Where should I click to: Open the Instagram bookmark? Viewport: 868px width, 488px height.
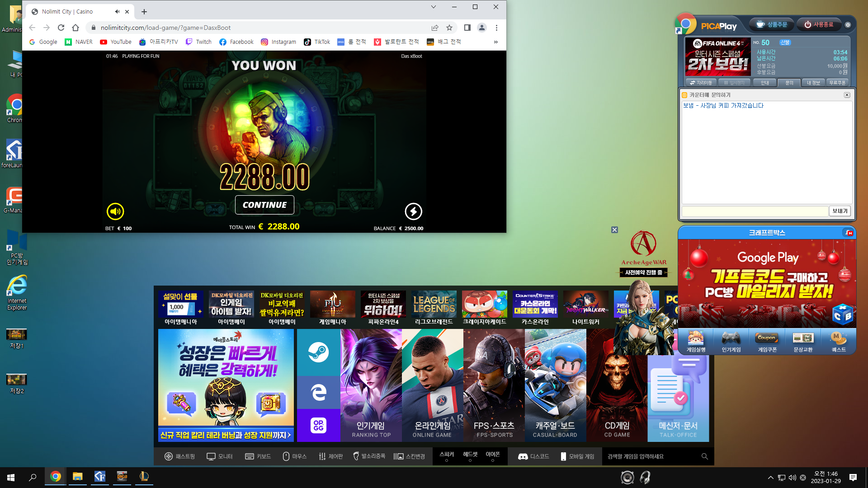278,42
